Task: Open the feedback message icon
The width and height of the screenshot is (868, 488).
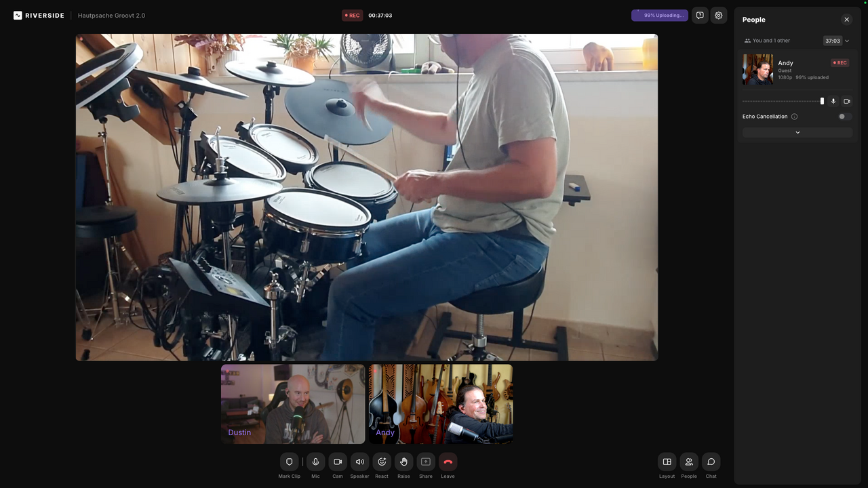Action: point(700,15)
